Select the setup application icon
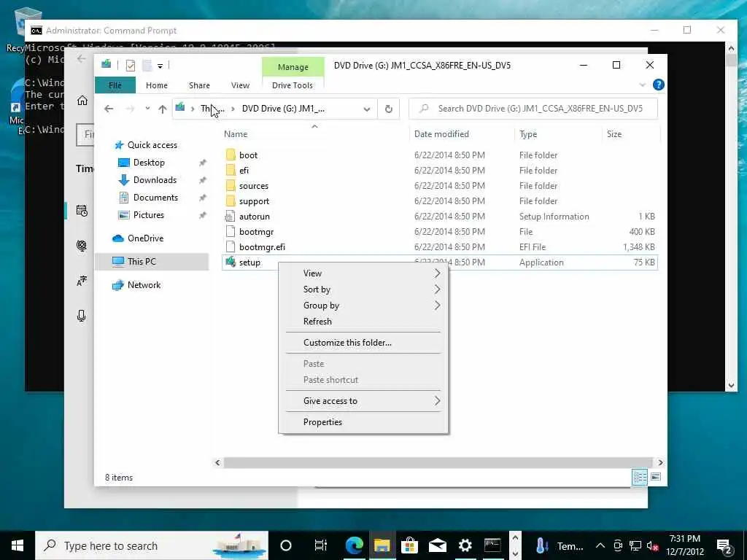 [231, 262]
